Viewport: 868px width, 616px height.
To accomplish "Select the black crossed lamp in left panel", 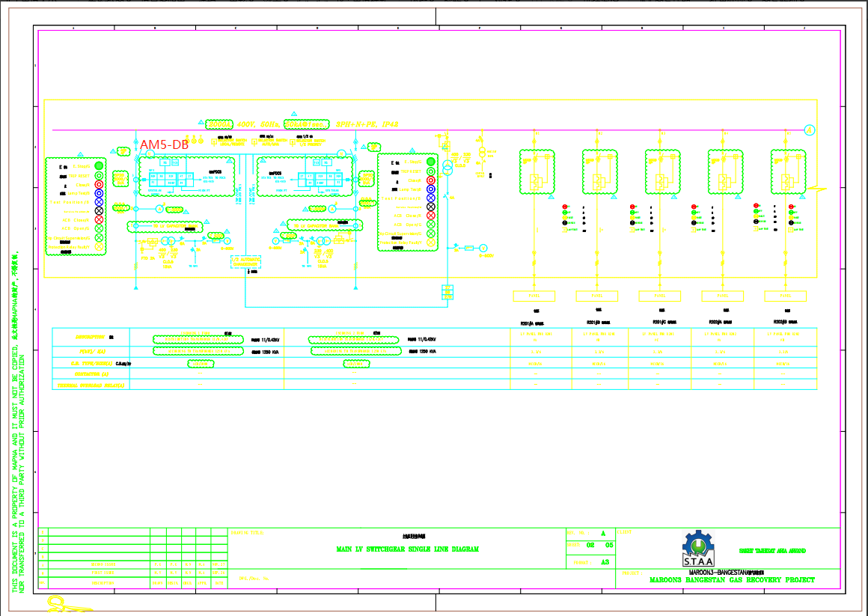I will (99, 211).
